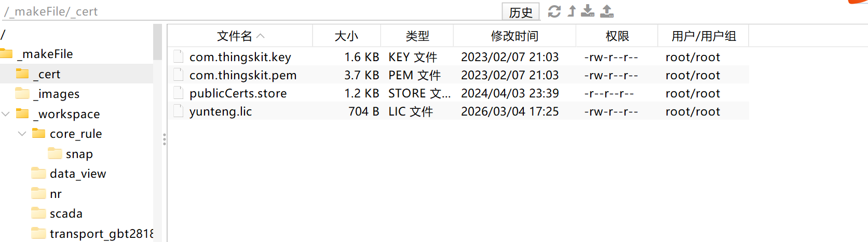Open the data_view folder

77,174
